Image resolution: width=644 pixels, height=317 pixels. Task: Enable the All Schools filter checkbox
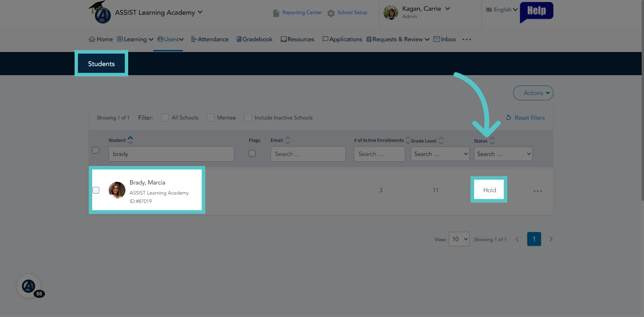point(165,117)
